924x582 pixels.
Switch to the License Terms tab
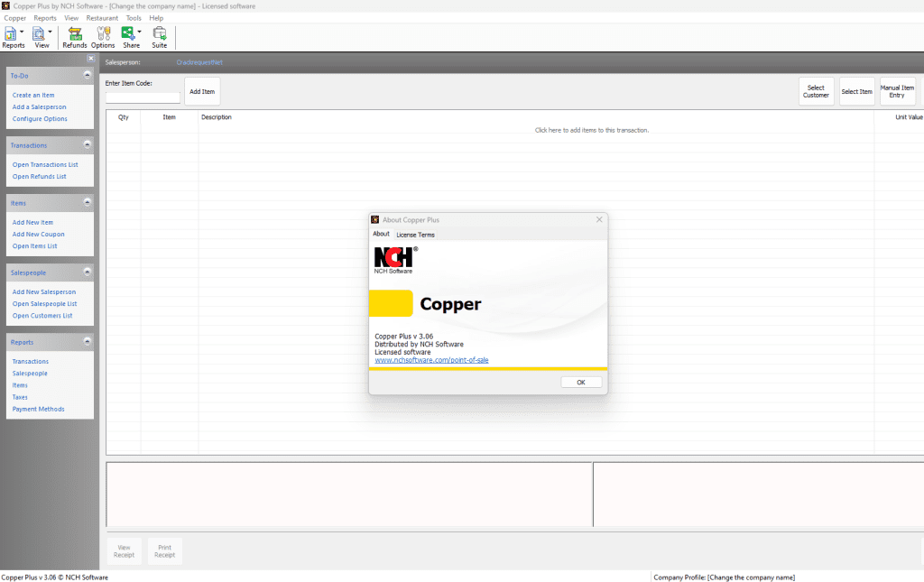click(415, 235)
